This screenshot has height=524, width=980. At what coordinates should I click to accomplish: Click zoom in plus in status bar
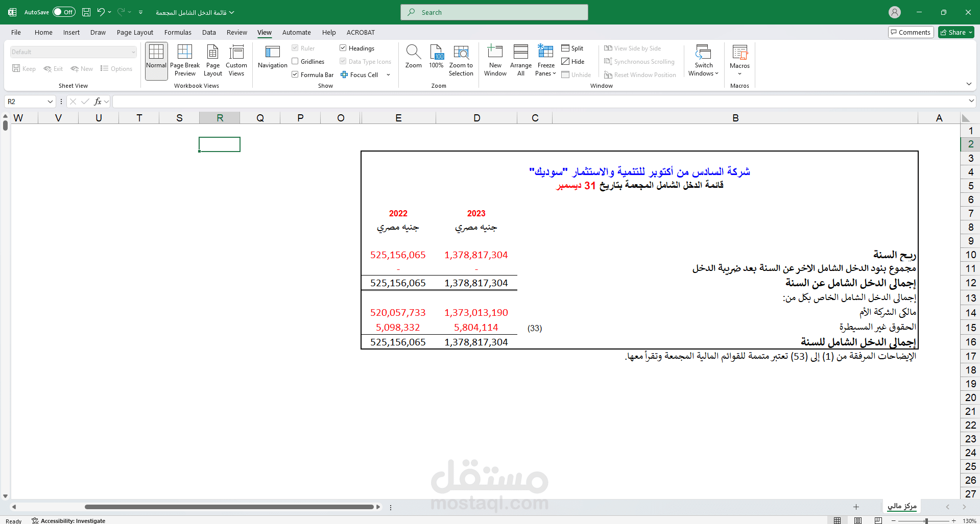click(953, 520)
